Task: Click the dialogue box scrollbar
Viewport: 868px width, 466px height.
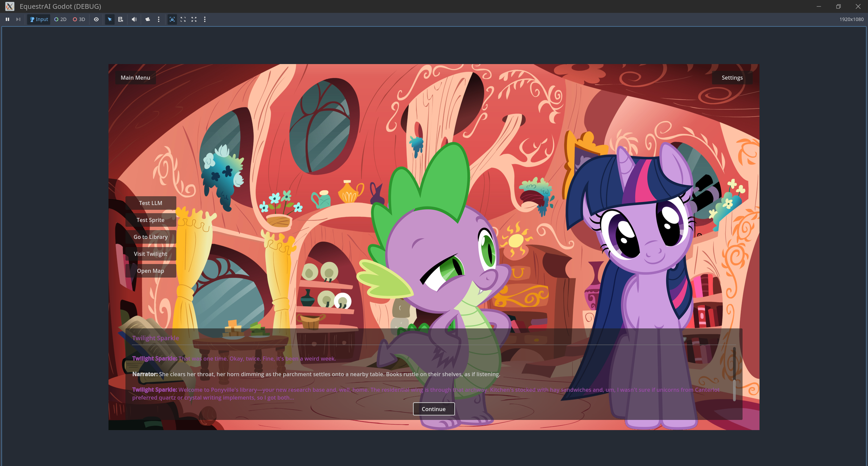Action: (734, 390)
